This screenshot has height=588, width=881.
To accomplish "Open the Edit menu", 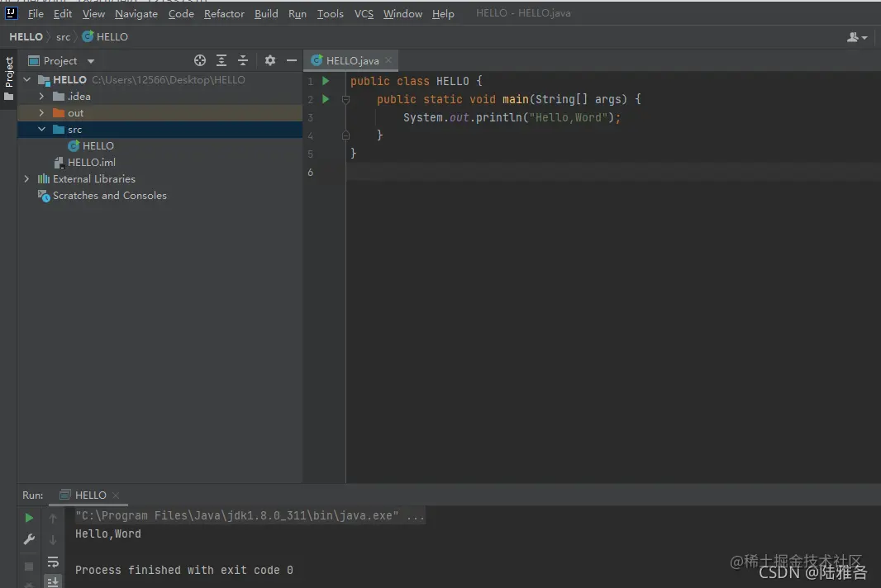I will pyautogui.click(x=62, y=13).
